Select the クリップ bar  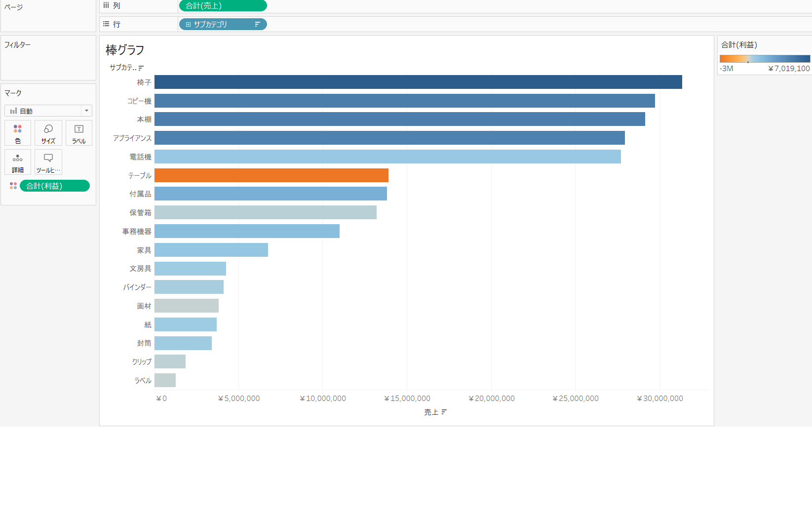click(170, 361)
